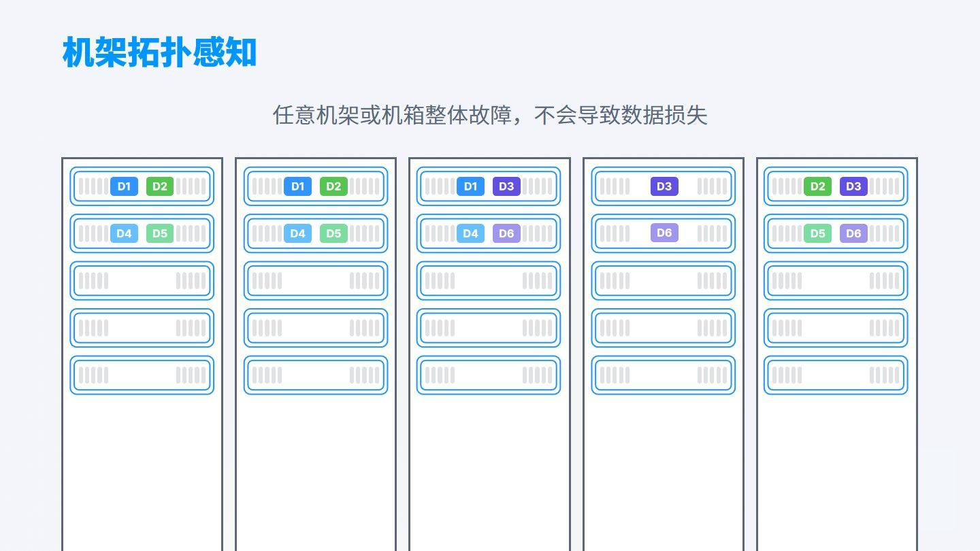This screenshot has height=551, width=980.
Task: Click the D2 block in the fifth rack
Action: [817, 186]
